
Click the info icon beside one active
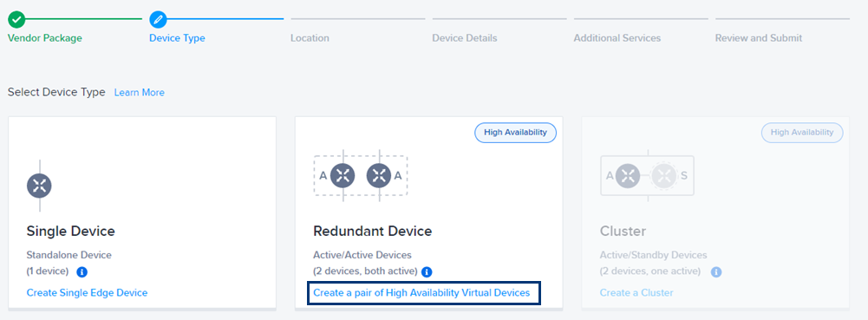click(x=716, y=271)
